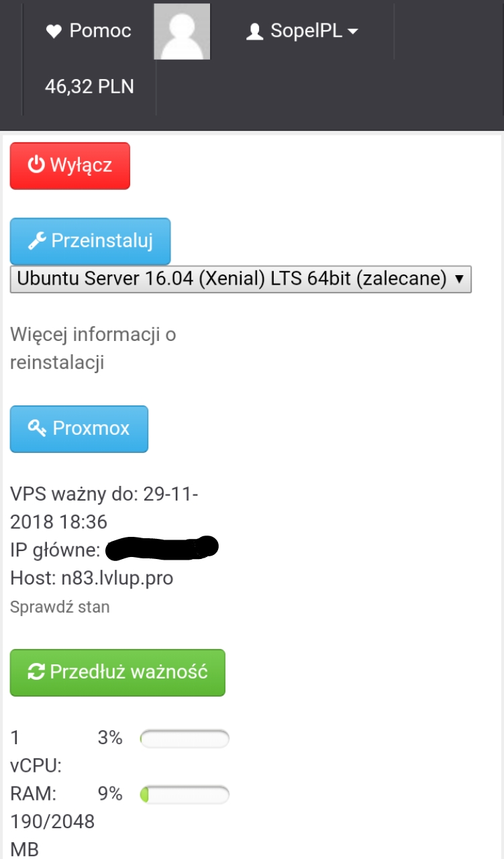Image resolution: width=504 pixels, height=859 pixels.
Task: Click the user avatar placeholder image
Action: [x=182, y=32]
